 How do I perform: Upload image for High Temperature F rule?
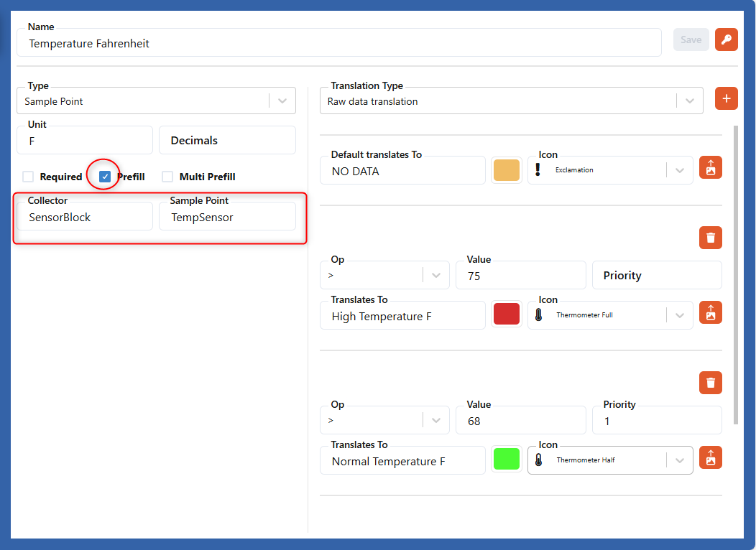(711, 313)
